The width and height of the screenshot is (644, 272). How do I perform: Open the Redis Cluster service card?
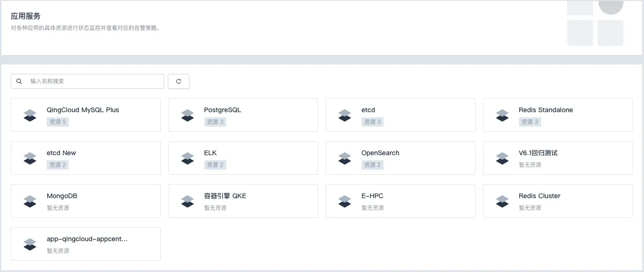pyautogui.click(x=557, y=201)
